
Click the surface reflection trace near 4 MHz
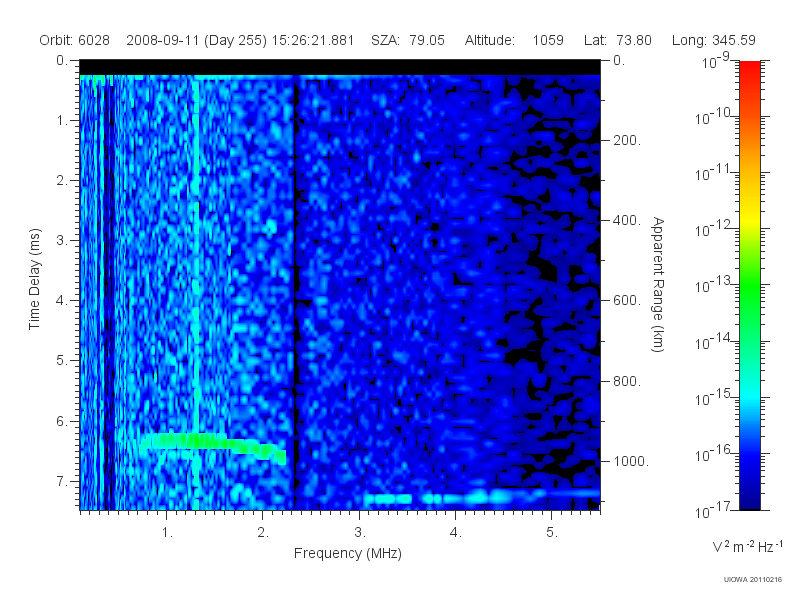(480, 496)
